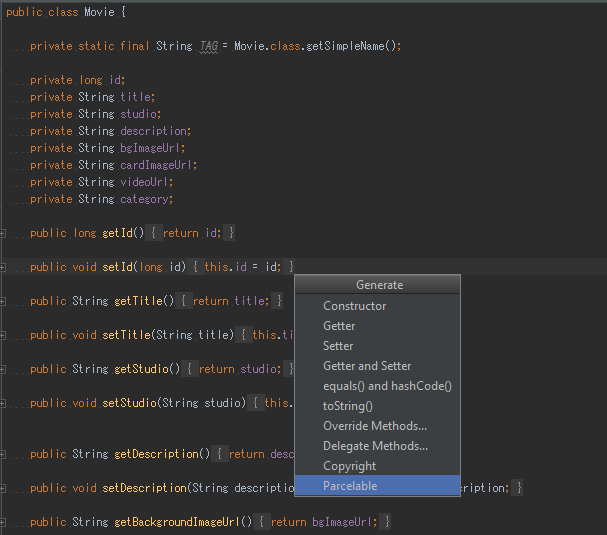Screen dimensions: 607x535
Task: Click the category field name
Action: point(144,199)
